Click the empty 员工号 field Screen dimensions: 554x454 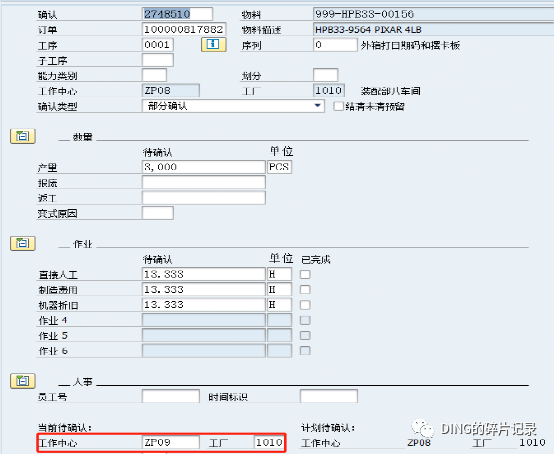tap(171, 396)
